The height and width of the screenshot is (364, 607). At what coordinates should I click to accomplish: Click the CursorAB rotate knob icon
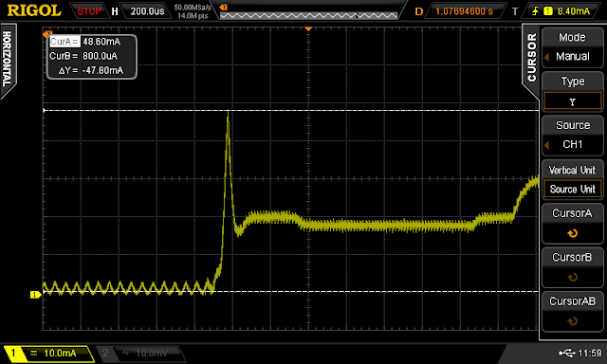click(x=572, y=321)
